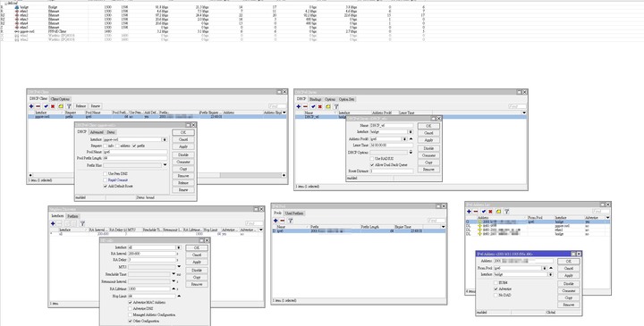
Task: Uncheck Add Default Route checkbox
Action: pos(106,186)
